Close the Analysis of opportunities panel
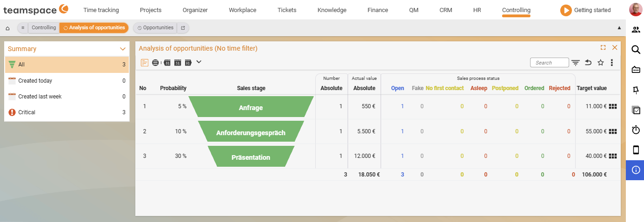This screenshot has height=222, width=644. tap(615, 47)
